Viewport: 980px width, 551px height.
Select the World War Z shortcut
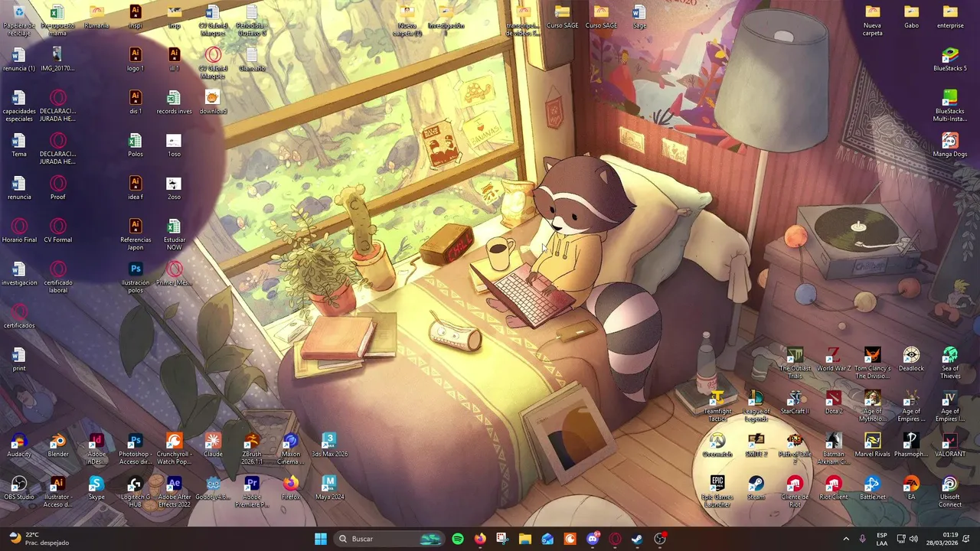(834, 360)
